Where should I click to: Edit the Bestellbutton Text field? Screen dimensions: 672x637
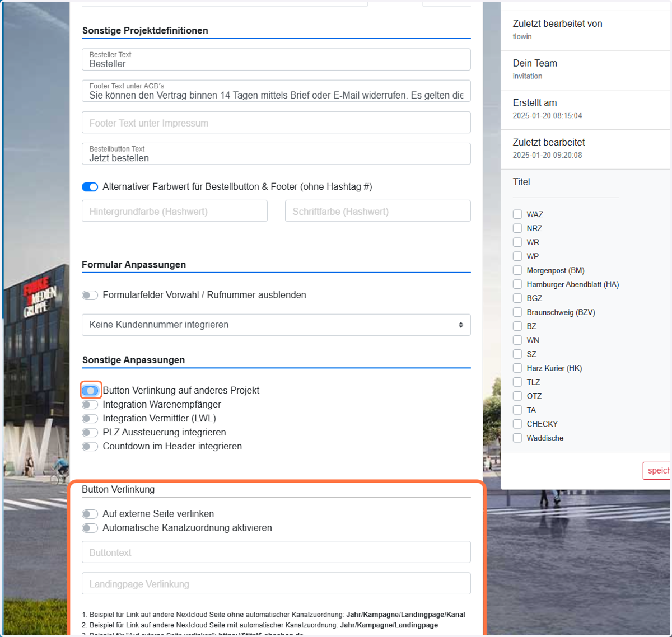276,154
